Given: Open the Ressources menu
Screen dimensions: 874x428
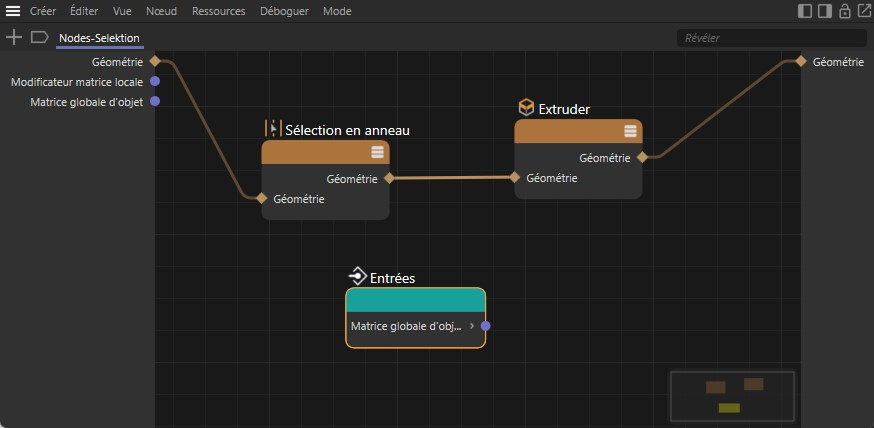Looking at the screenshot, I should 217,11.
